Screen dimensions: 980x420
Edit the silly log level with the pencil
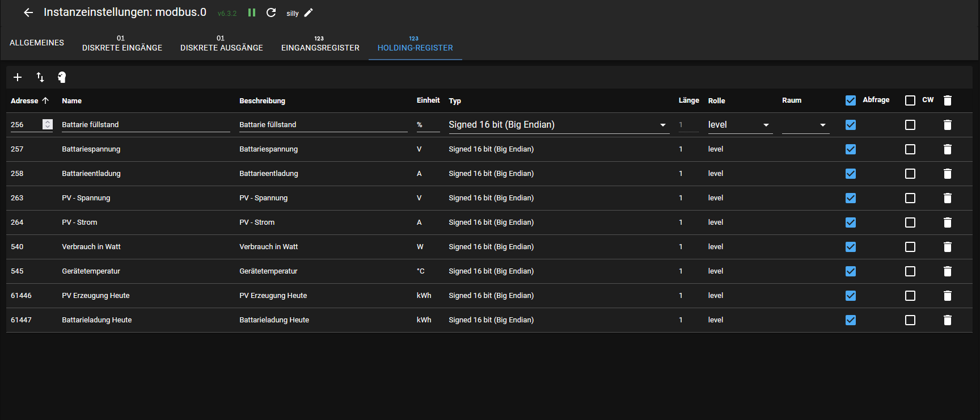pos(309,12)
